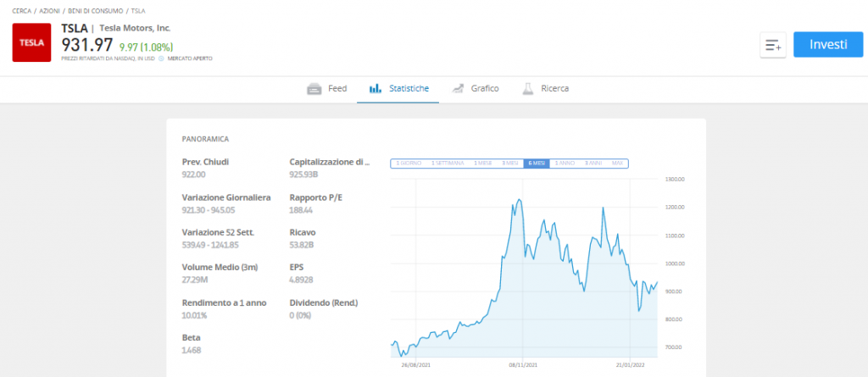Viewport: 868px width, 377px height.
Task: Click the Prev. Chiudi value 922.00
Action: pos(194,175)
